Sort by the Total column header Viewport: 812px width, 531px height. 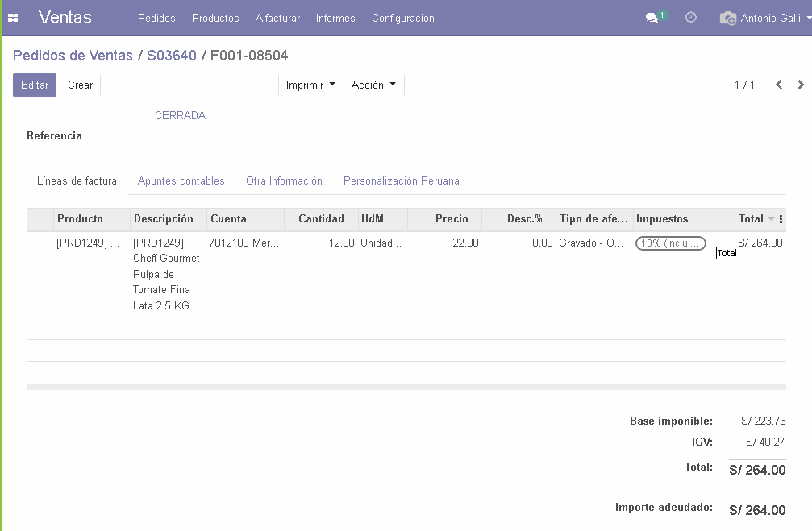pos(750,219)
